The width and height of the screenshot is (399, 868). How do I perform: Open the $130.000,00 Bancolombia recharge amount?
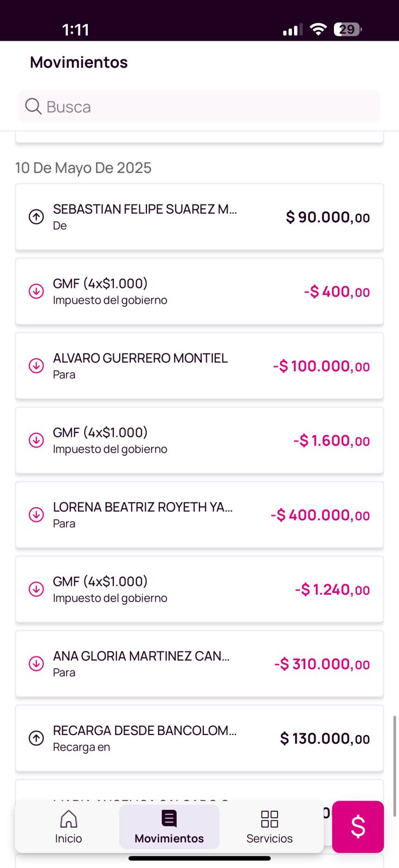[x=324, y=738]
